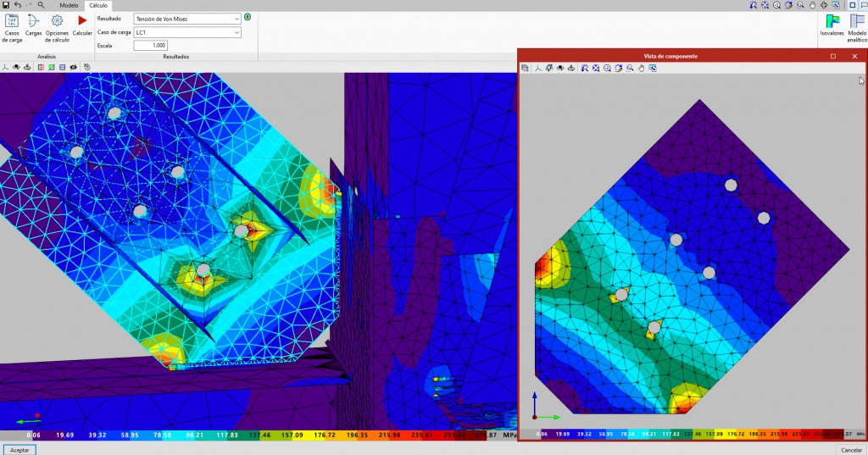
Task: Open the layers list icon in Vista de componente
Action: [525, 68]
